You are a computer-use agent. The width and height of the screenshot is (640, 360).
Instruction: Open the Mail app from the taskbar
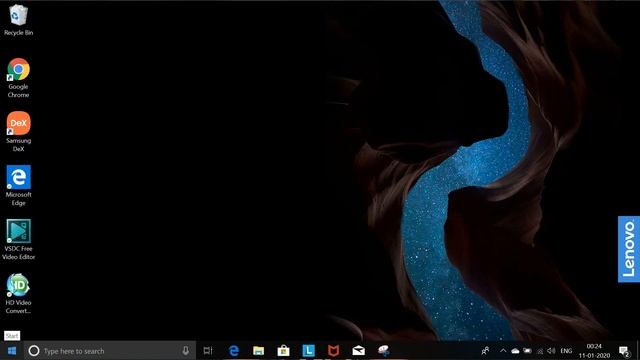(358, 351)
